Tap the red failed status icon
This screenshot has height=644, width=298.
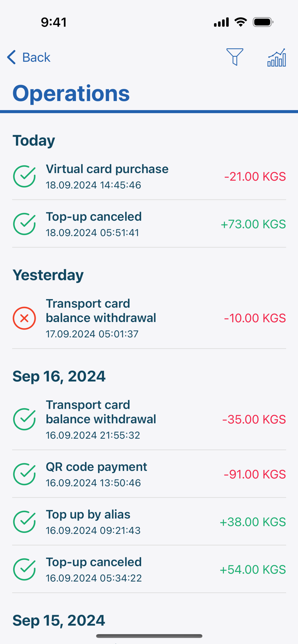pyautogui.click(x=24, y=318)
